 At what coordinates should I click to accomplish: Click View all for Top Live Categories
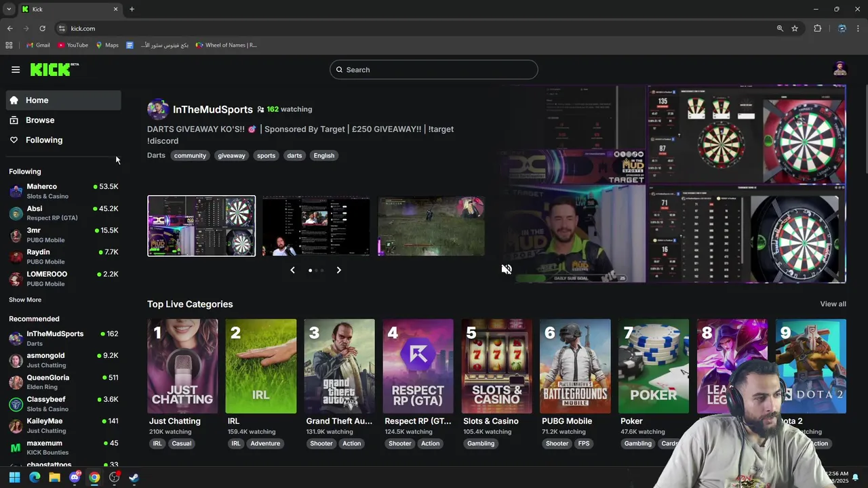pos(833,304)
